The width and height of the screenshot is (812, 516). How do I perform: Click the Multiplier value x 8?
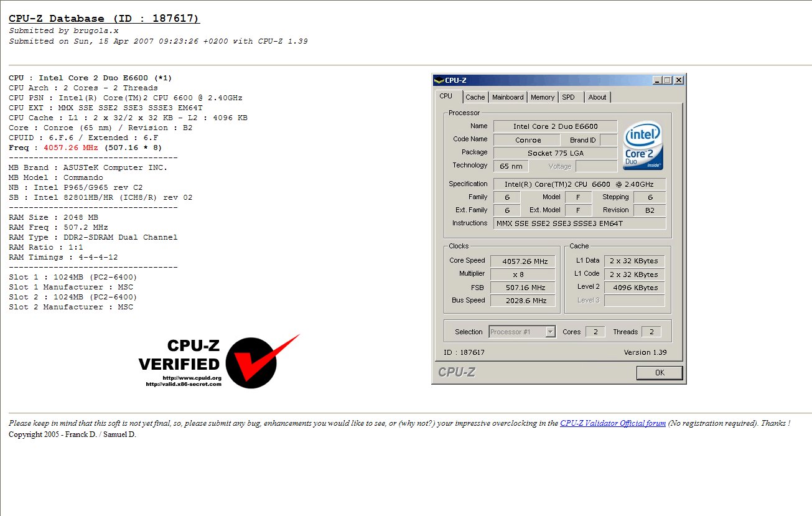coord(523,274)
